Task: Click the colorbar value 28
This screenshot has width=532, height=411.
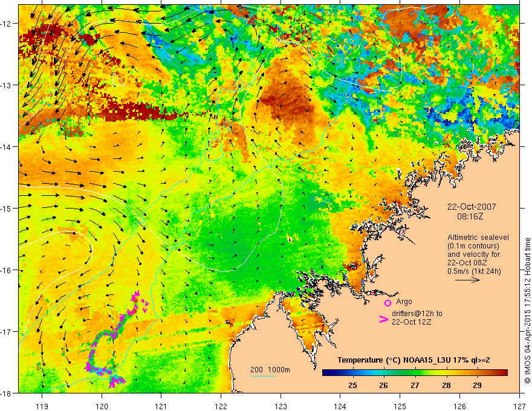Action: tap(446, 385)
